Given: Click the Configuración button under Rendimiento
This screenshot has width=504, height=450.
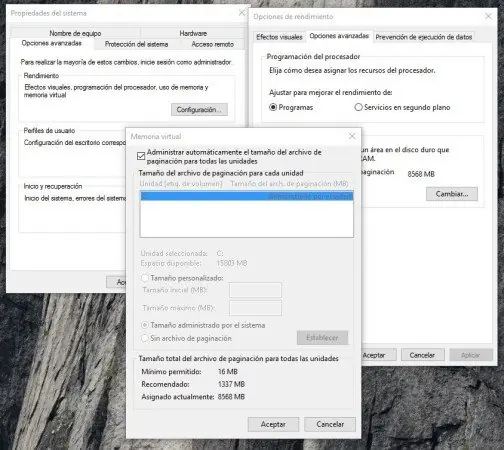Looking at the screenshot, I should [199, 110].
